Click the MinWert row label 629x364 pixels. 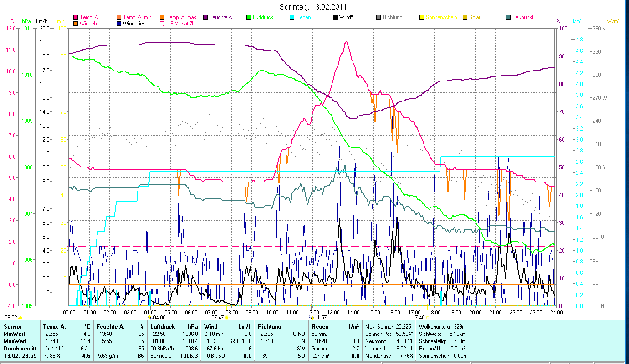pyautogui.click(x=14, y=334)
